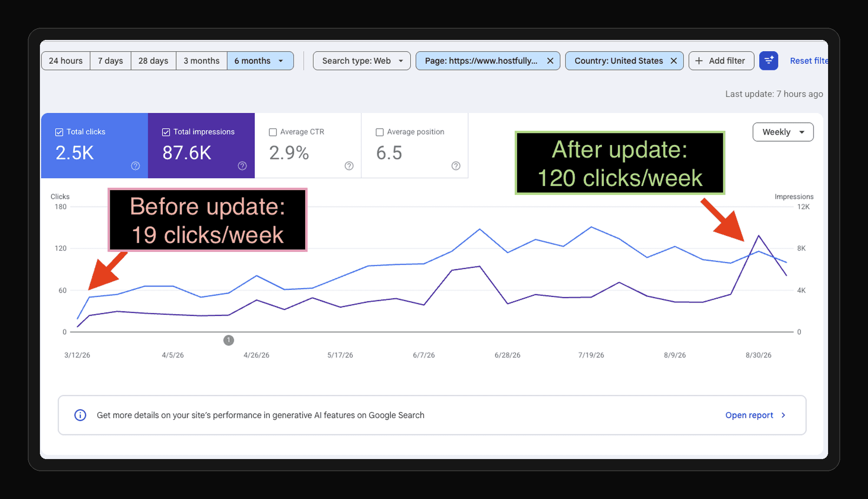Image resolution: width=868 pixels, height=499 pixels.
Task: Click the info icon in AI features banner
Action: (x=80, y=415)
